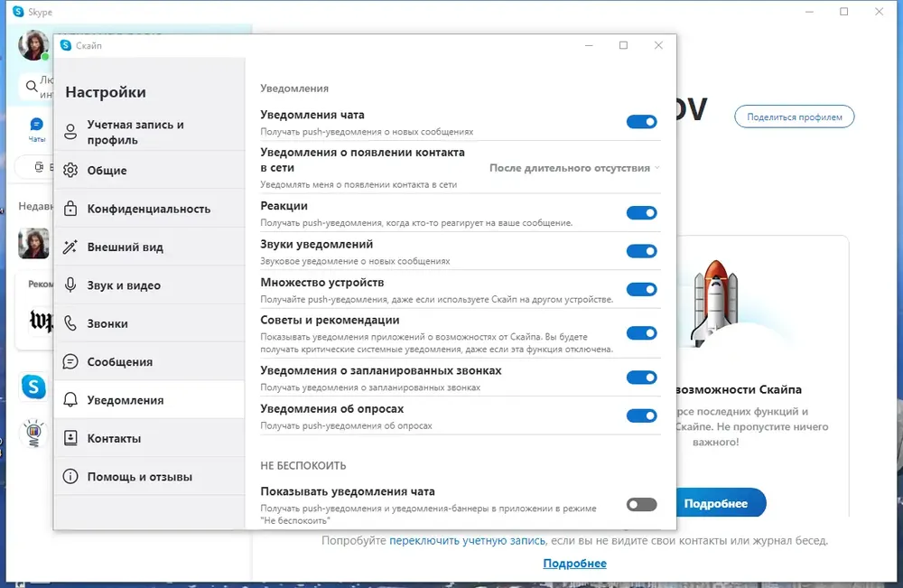Screen dimensions: 903x588
Task: Select the 'Уведомления' settings section
Action: (x=149, y=400)
